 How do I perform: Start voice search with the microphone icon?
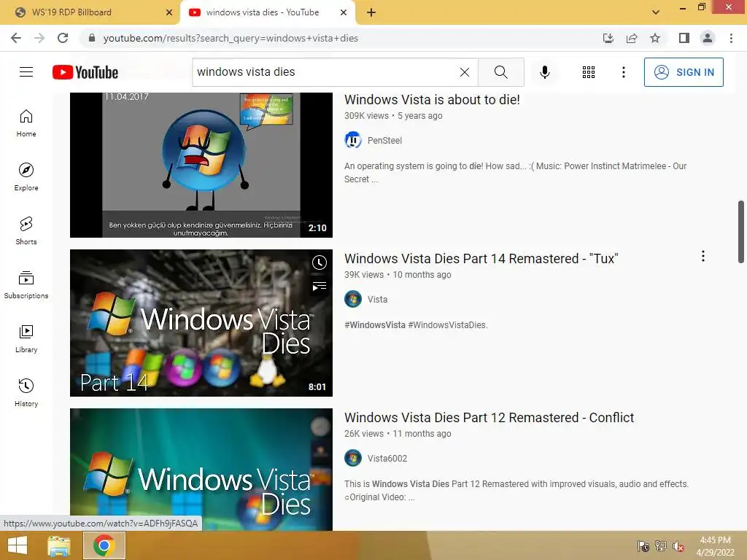click(544, 72)
